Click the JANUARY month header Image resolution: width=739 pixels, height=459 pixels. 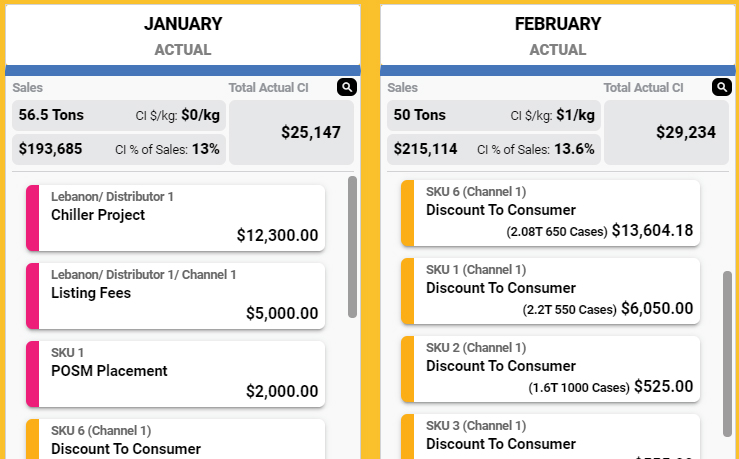(183, 24)
